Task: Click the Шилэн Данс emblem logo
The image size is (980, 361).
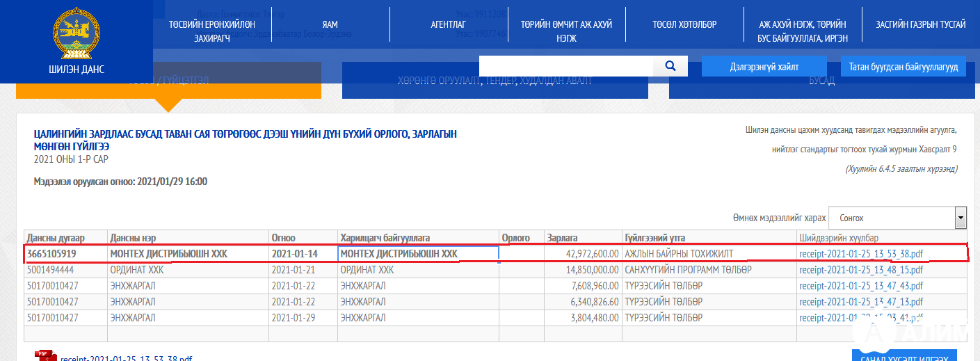Action: (x=77, y=33)
